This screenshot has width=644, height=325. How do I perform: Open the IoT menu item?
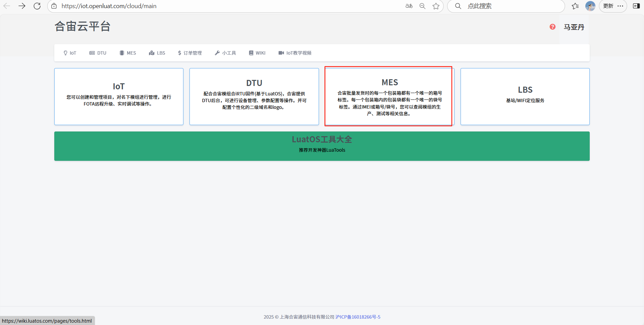pos(70,53)
